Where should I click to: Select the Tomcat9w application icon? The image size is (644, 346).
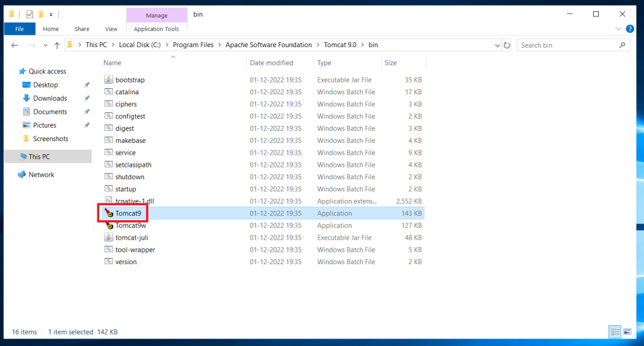[109, 226]
